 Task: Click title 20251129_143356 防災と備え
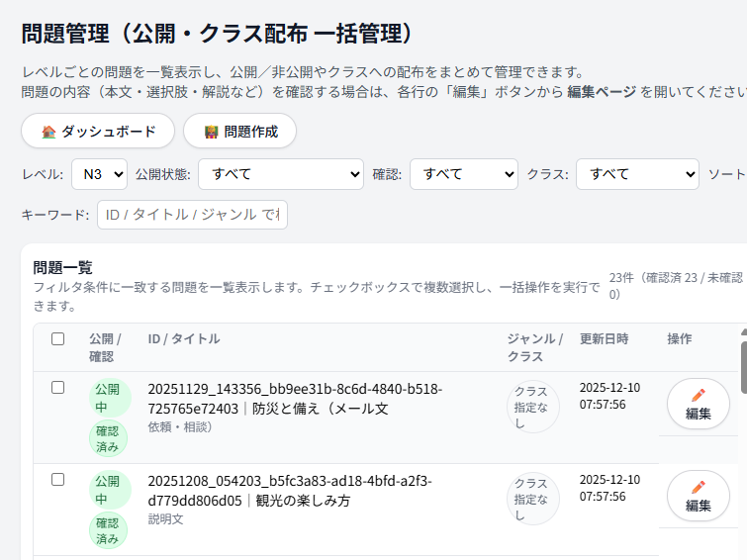pyautogui.click(x=295, y=399)
